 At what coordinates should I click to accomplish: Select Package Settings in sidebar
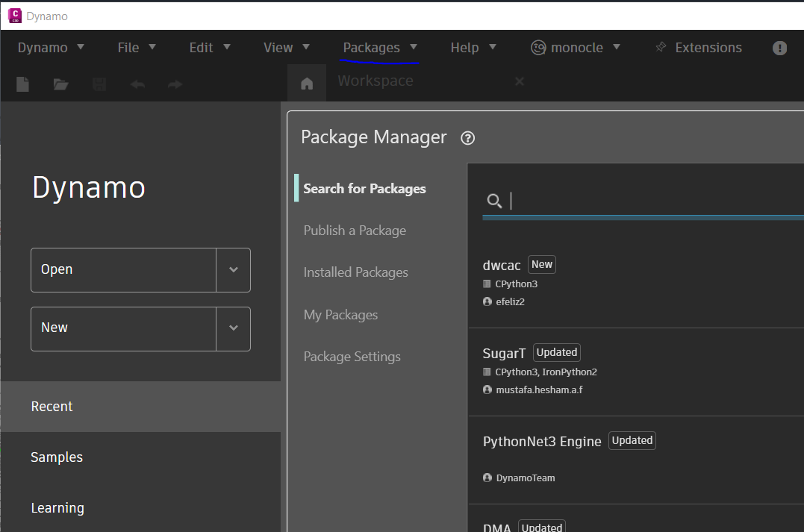[352, 357]
